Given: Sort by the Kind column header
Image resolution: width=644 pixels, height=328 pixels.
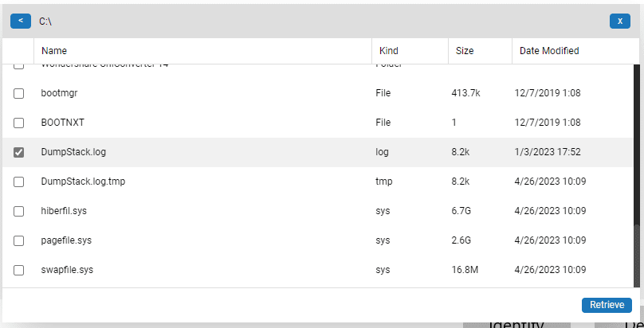Looking at the screenshot, I should tap(388, 51).
